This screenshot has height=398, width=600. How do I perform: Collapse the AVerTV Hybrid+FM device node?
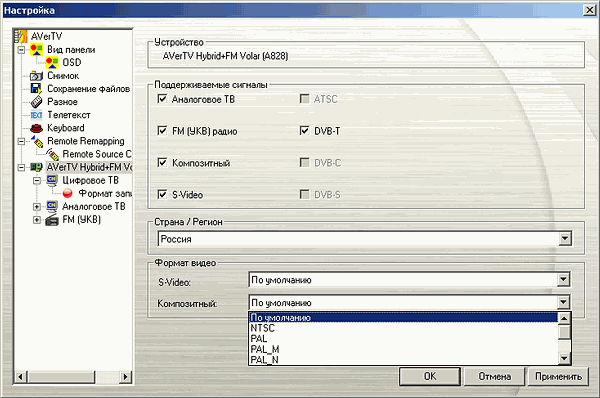(x=21, y=167)
